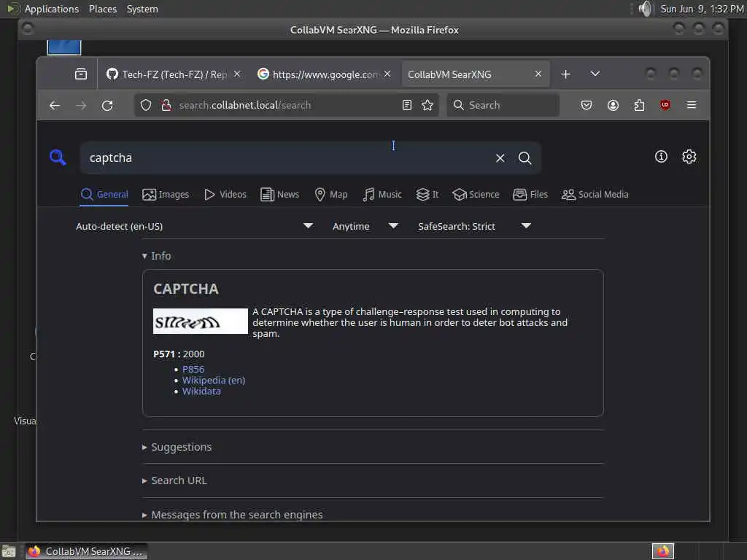Clear the captcha search query
The width and height of the screenshot is (747, 560).
point(500,158)
